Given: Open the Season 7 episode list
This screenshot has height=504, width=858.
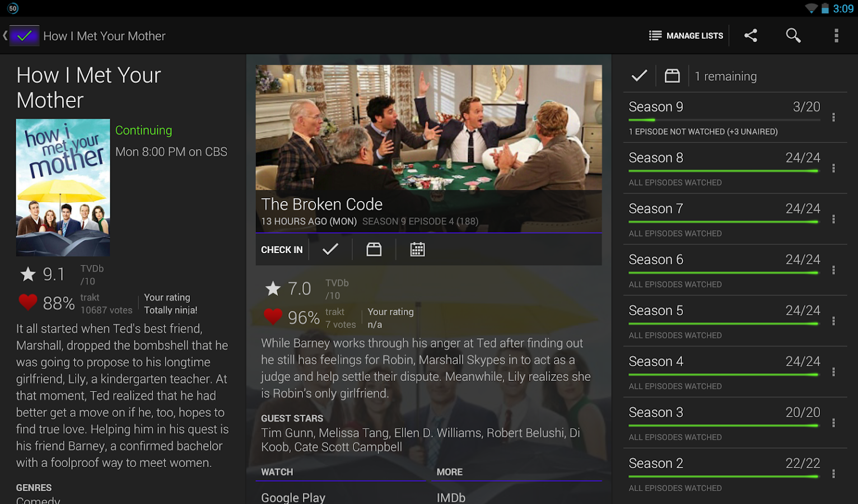Looking at the screenshot, I should [x=724, y=220].
